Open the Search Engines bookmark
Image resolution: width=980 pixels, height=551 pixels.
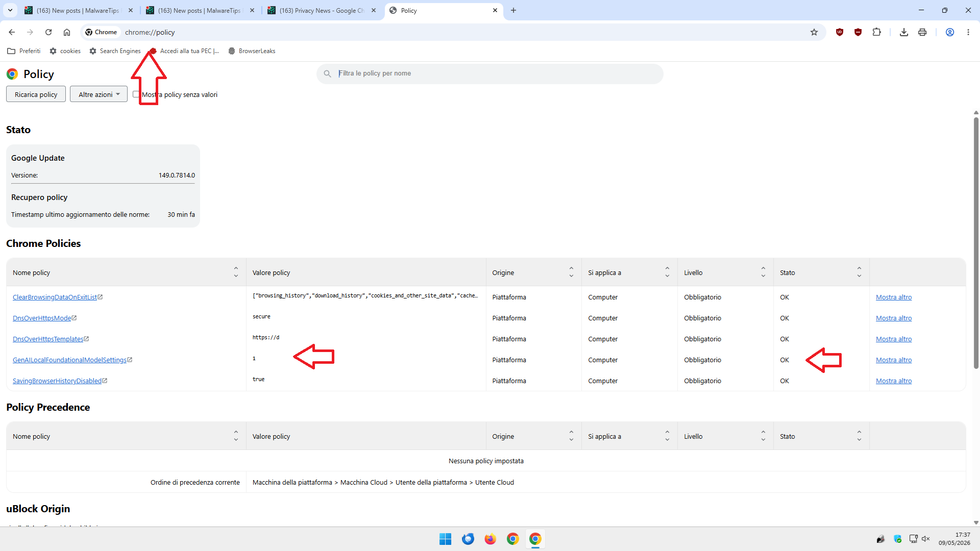(x=115, y=51)
